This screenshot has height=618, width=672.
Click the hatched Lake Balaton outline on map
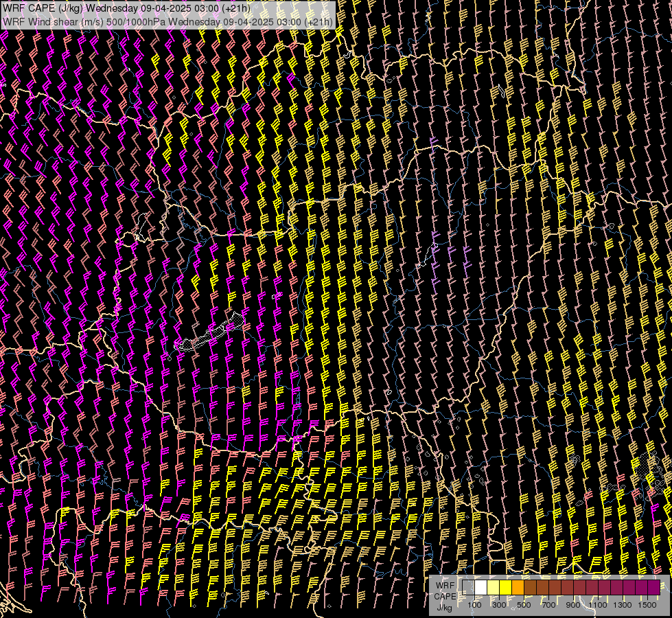pyautogui.click(x=210, y=332)
